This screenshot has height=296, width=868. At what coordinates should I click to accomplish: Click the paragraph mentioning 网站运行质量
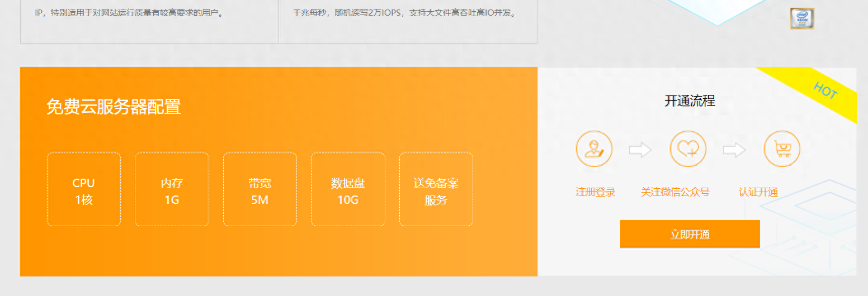[x=130, y=13]
